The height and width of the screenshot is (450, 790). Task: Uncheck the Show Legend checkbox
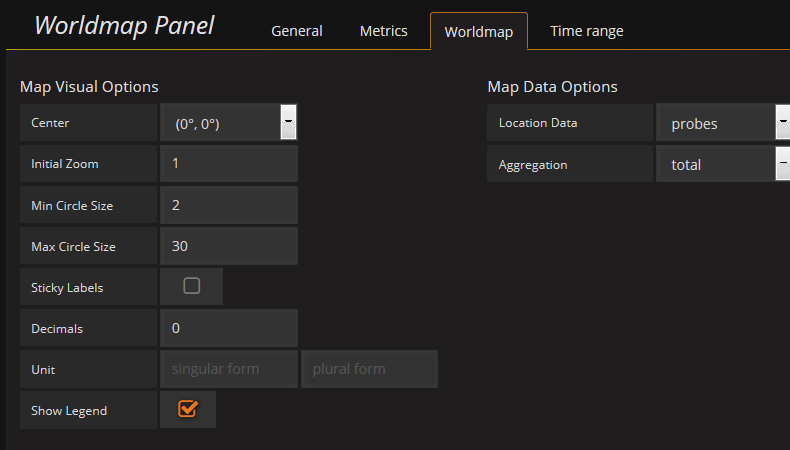click(188, 409)
